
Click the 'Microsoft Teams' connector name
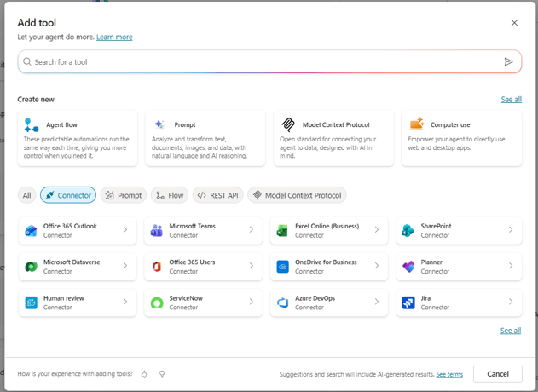pos(192,226)
